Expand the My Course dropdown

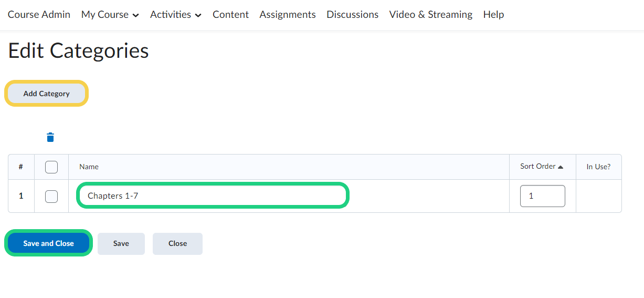(110, 15)
